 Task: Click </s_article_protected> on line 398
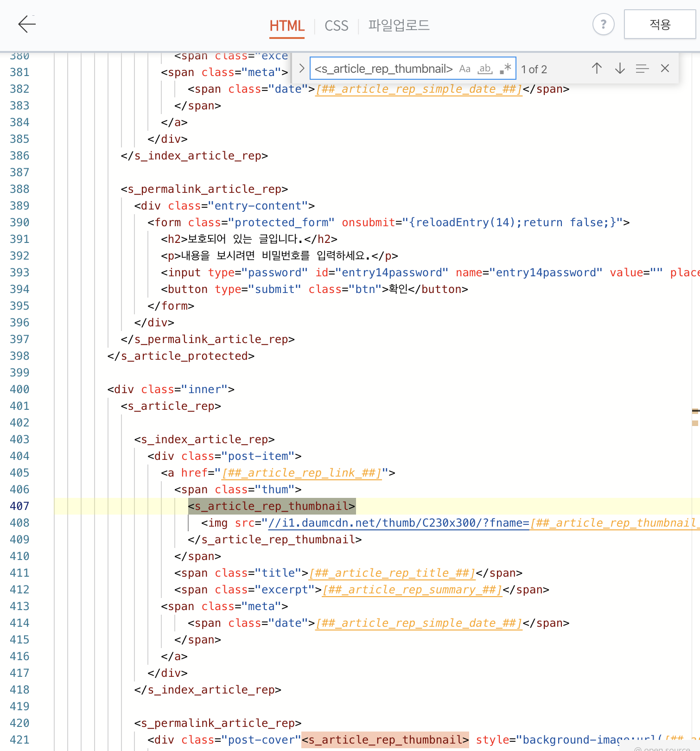181,356
